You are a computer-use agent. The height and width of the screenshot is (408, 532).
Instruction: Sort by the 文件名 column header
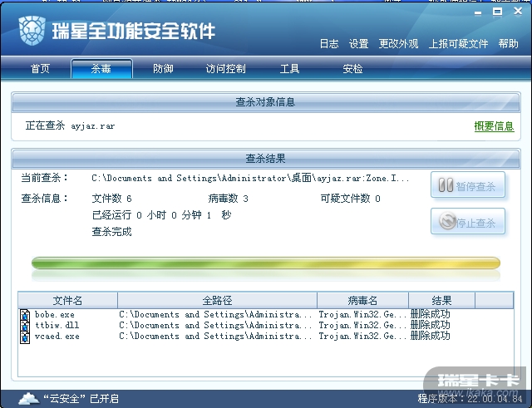[x=67, y=300]
